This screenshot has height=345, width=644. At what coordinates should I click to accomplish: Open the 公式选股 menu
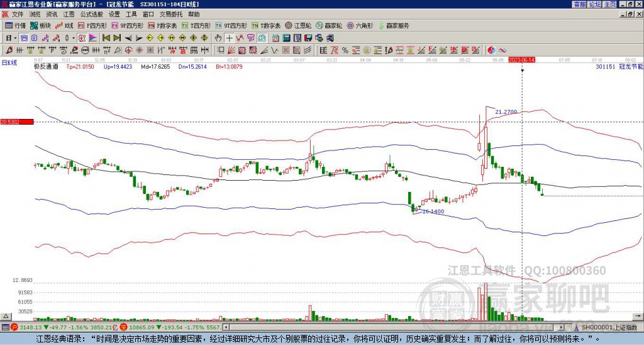pyautogui.click(x=92, y=14)
